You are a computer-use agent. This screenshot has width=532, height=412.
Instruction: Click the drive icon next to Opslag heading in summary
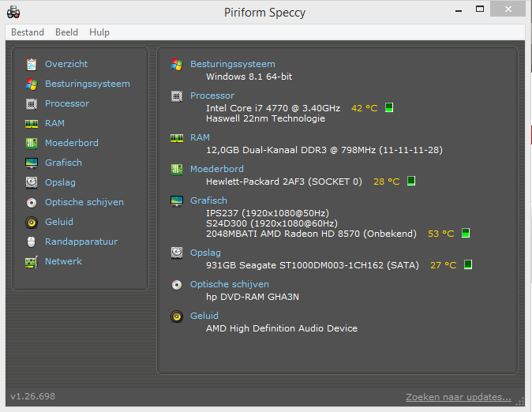coord(177,253)
